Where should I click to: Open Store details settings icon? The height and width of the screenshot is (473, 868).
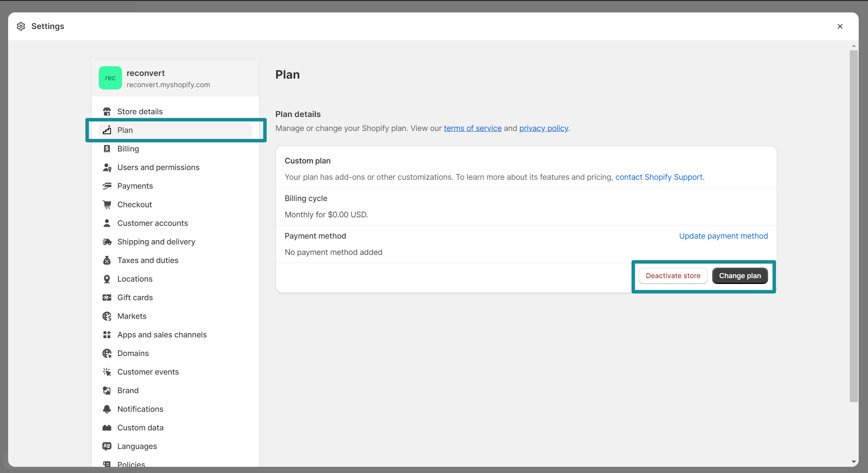click(107, 112)
